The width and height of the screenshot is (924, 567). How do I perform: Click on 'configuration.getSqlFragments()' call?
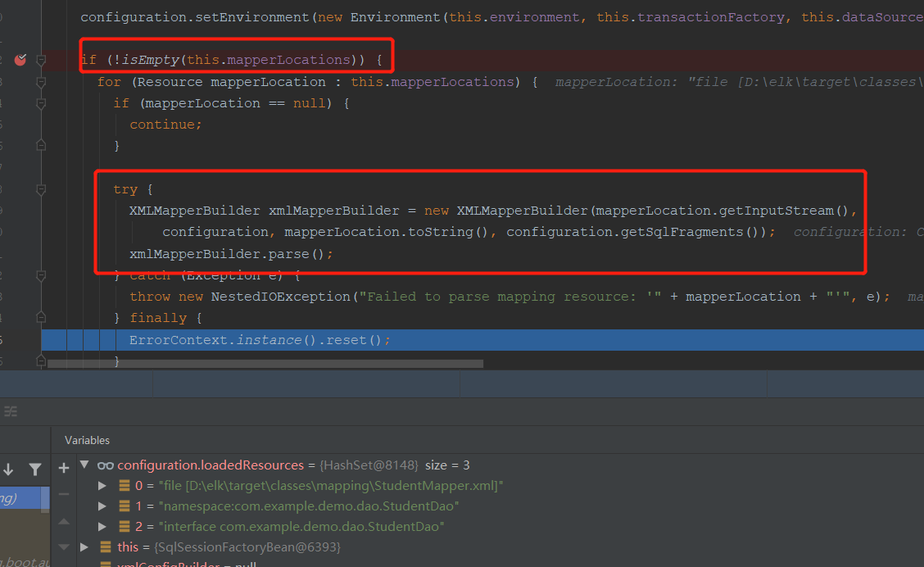point(636,232)
